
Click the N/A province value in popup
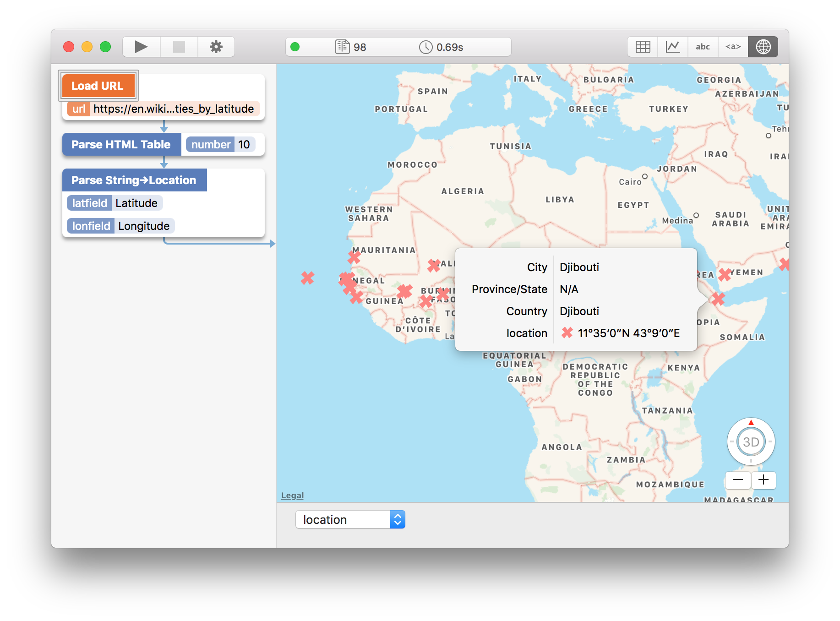coord(569,289)
